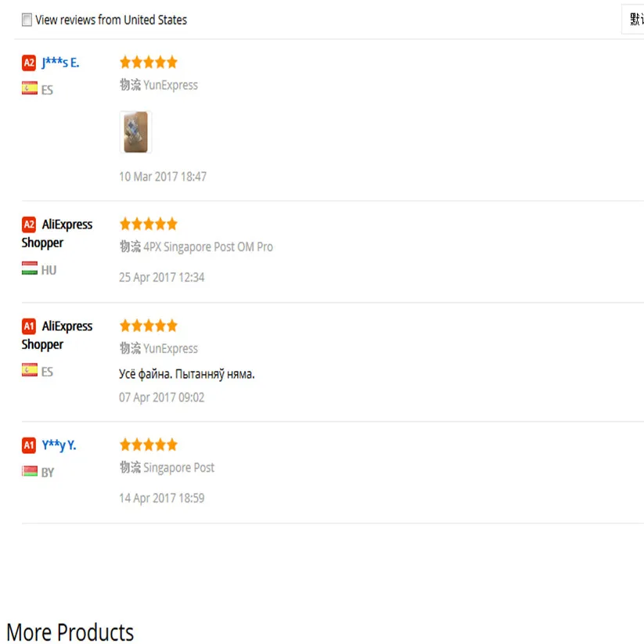
Task: Click star rating of Y**y Y. review
Action: 148,444
